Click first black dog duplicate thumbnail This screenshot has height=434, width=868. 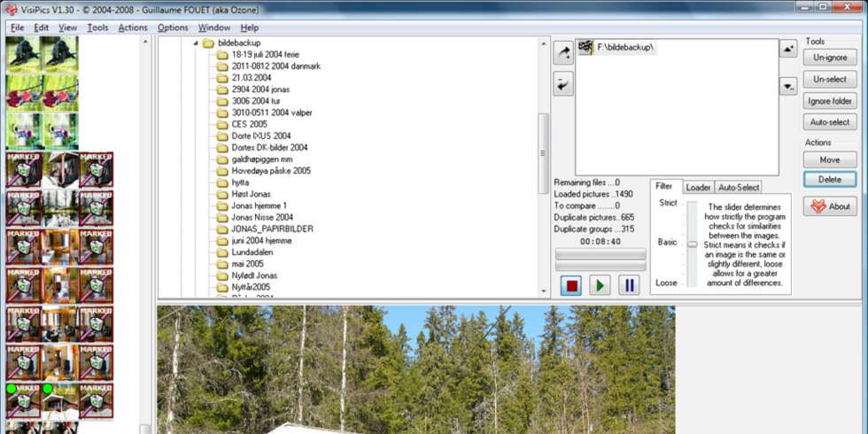(x=24, y=54)
